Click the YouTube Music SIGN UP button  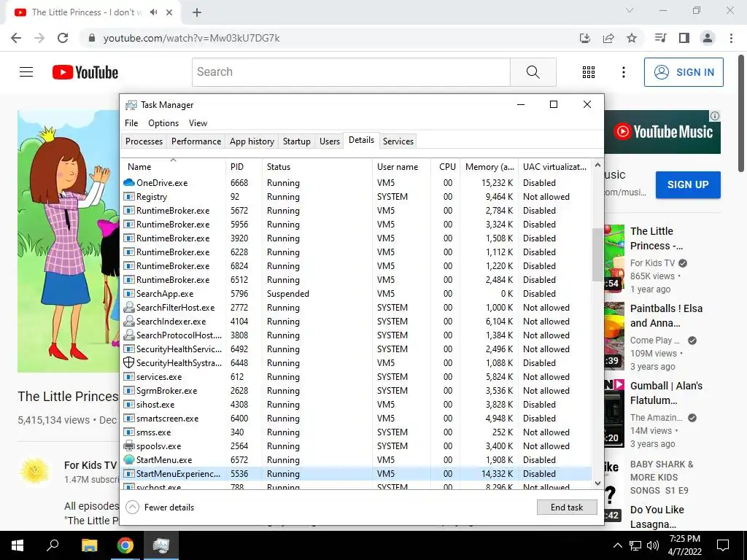pos(688,184)
